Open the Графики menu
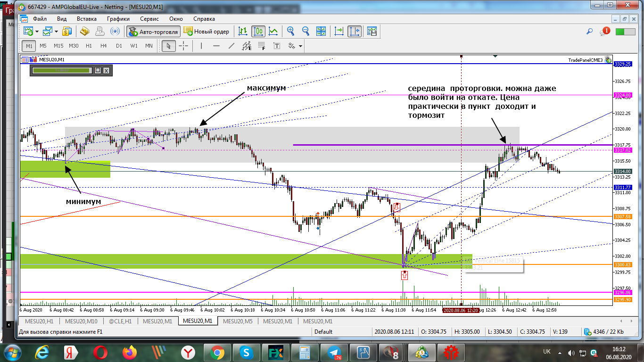This screenshot has height=362, width=644. coord(118,19)
